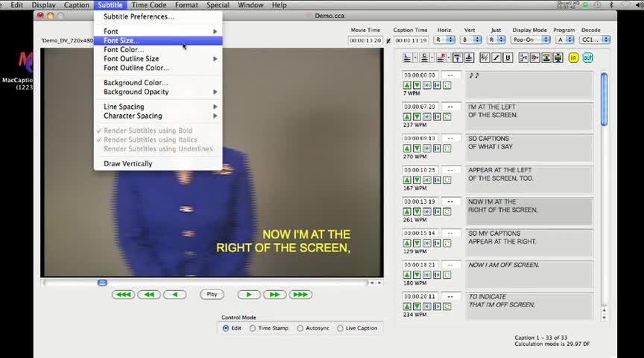Toggle italics toolbar icon

click(x=496, y=58)
